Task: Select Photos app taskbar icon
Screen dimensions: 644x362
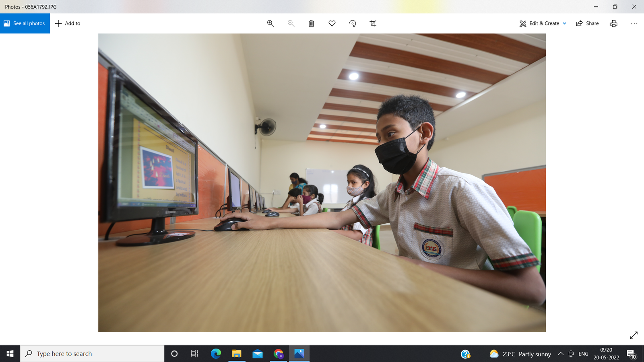Action: pyautogui.click(x=299, y=354)
